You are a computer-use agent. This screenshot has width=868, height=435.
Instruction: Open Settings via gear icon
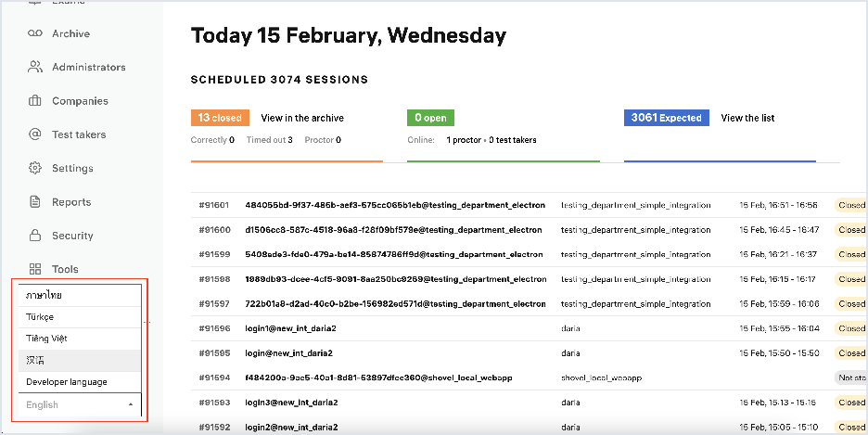[35, 169]
